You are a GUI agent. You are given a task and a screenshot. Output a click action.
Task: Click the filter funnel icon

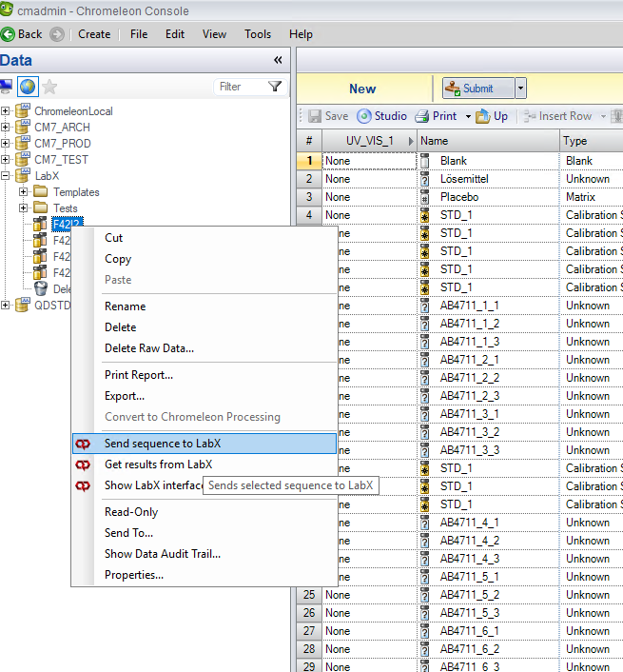coord(275,87)
